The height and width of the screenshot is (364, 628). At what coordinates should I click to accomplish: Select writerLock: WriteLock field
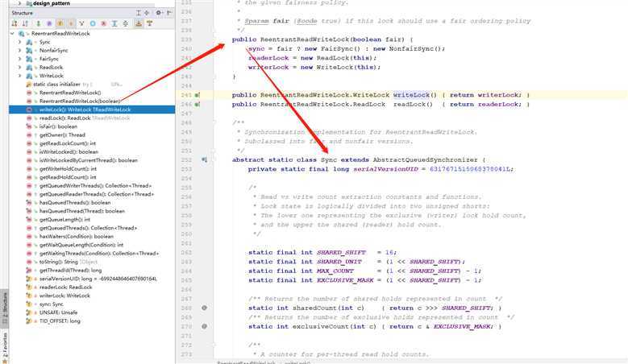[64, 296]
